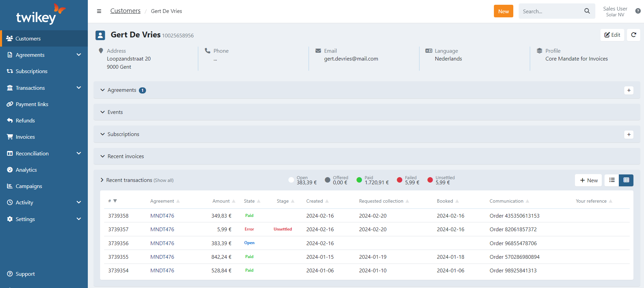Add a subscription with plus icon

coord(629,134)
